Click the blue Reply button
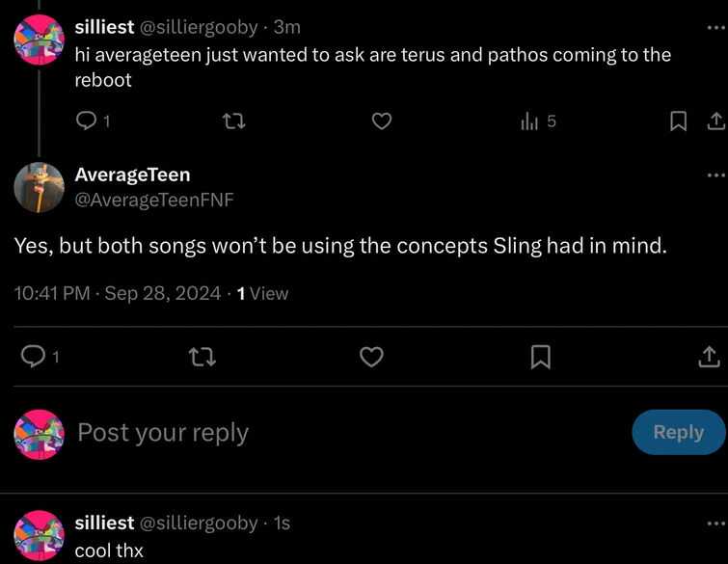Image resolution: width=728 pixels, height=564 pixels. pos(678,432)
